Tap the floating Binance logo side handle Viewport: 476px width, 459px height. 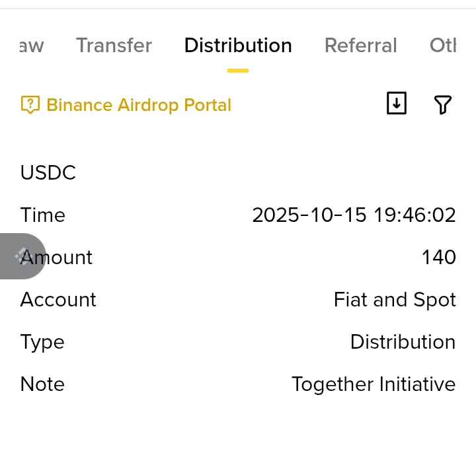coord(22,256)
